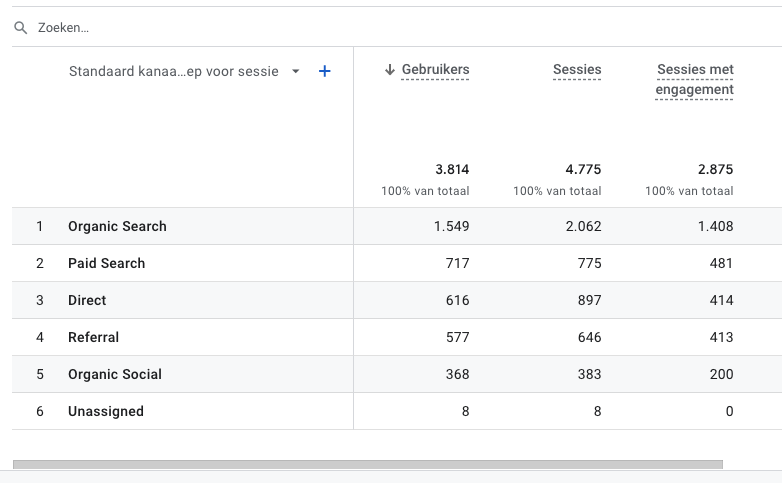Viewport: 782px width, 483px height.
Task: Click the total Sessies value 4.775
Action: [x=583, y=169]
